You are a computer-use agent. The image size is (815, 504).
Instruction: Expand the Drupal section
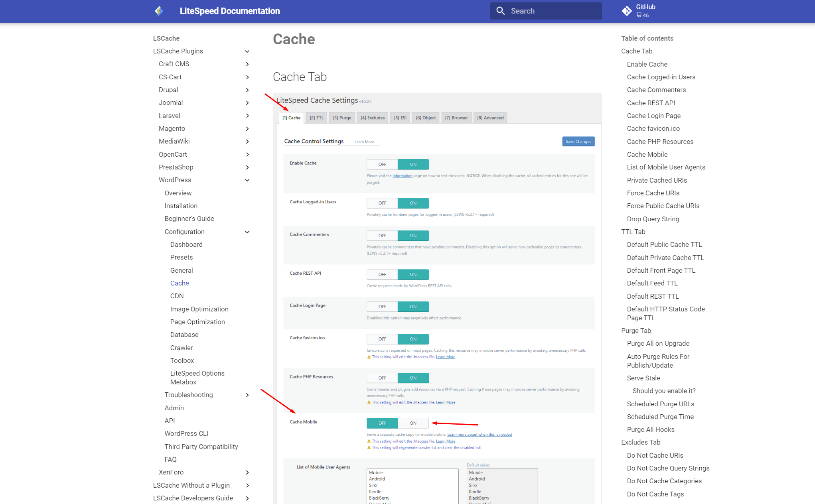point(247,90)
